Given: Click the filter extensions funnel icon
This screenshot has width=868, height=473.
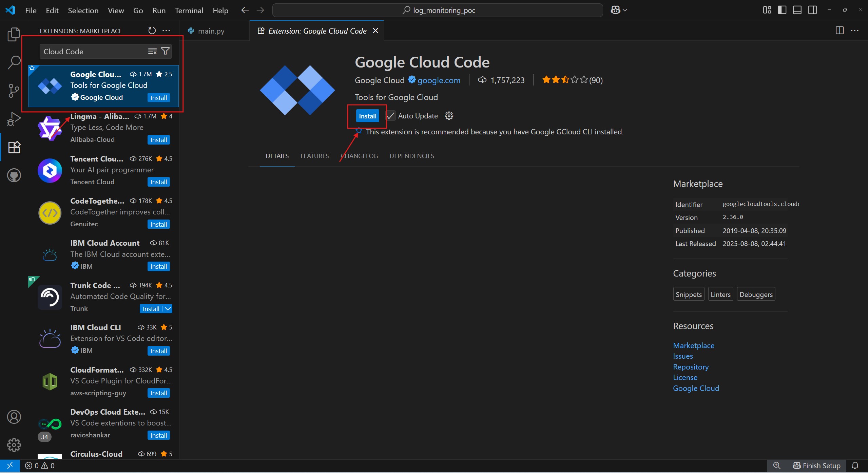Looking at the screenshot, I should [166, 51].
